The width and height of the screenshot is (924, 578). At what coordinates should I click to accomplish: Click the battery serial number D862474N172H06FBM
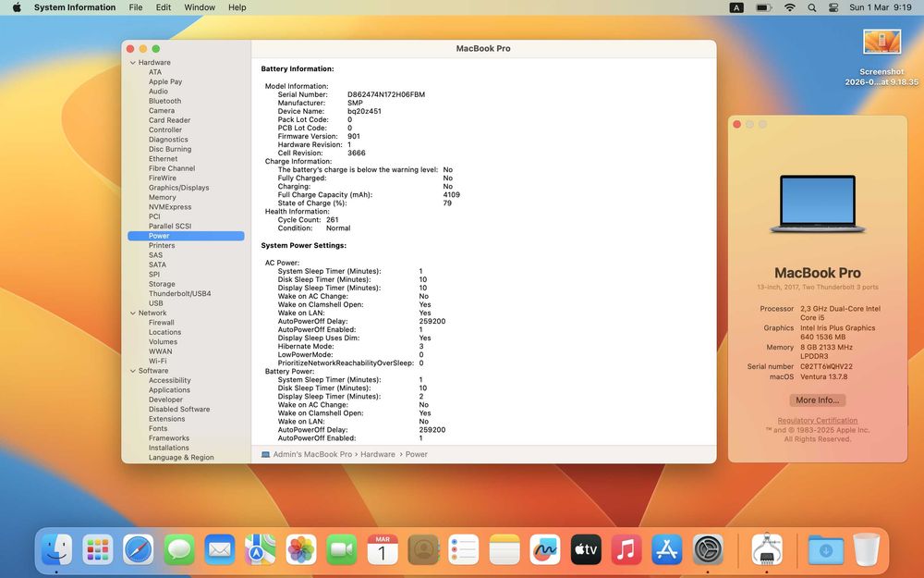click(386, 94)
